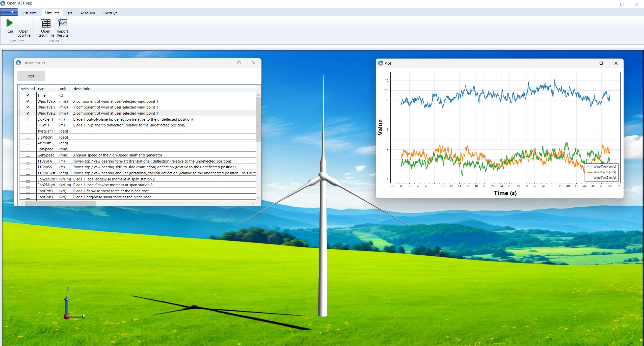Minimize the FstOutResults window
This screenshot has width=644, height=346.
pos(224,63)
